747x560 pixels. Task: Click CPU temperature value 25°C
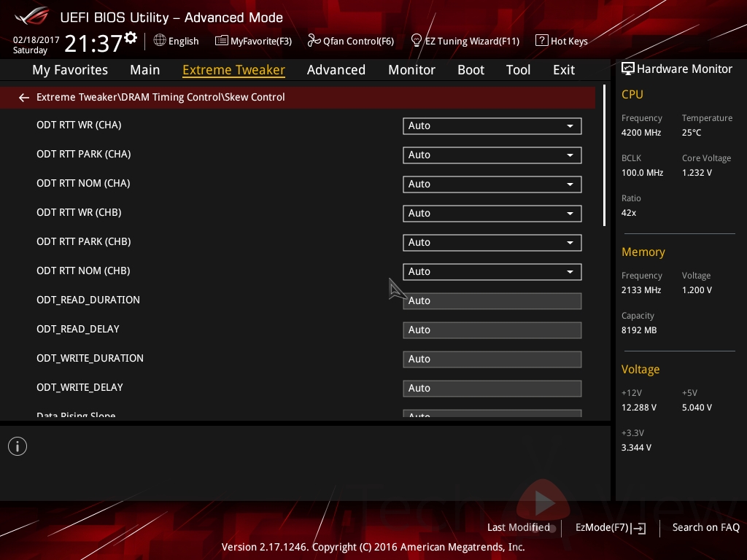tap(692, 133)
